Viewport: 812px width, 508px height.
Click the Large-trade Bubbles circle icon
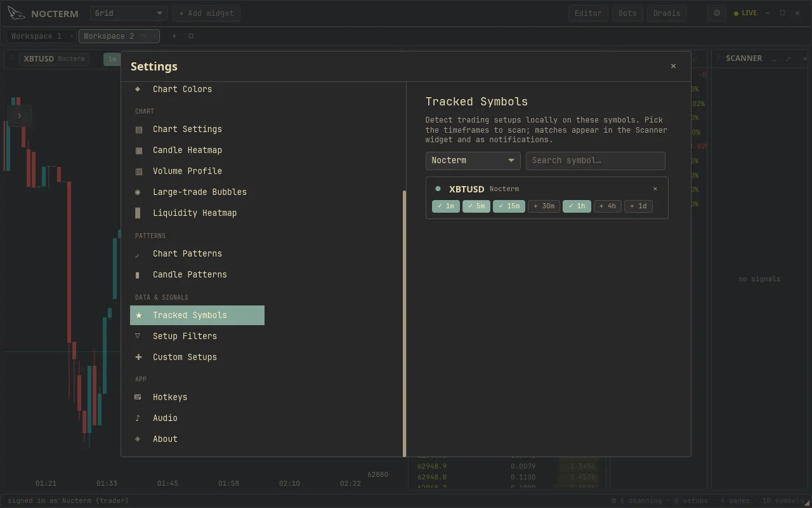tap(138, 192)
